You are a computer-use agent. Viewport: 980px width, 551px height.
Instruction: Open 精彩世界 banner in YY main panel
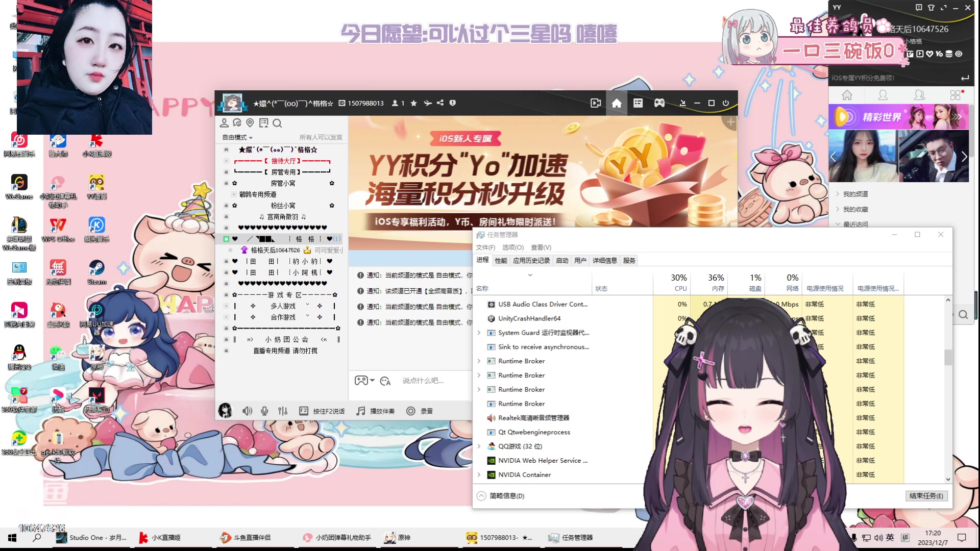(x=898, y=117)
